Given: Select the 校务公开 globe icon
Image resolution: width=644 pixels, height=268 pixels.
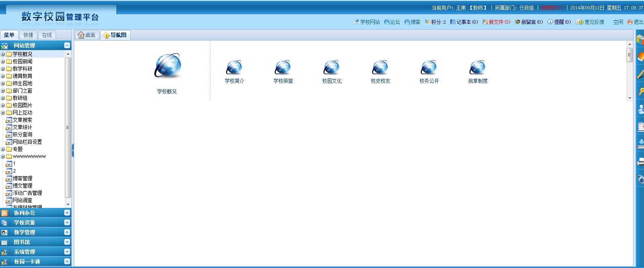Looking at the screenshot, I should tap(429, 67).
